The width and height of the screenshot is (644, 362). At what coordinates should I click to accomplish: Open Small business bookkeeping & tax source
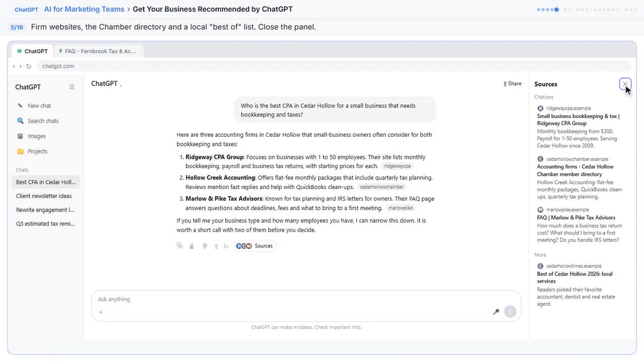[578, 120]
